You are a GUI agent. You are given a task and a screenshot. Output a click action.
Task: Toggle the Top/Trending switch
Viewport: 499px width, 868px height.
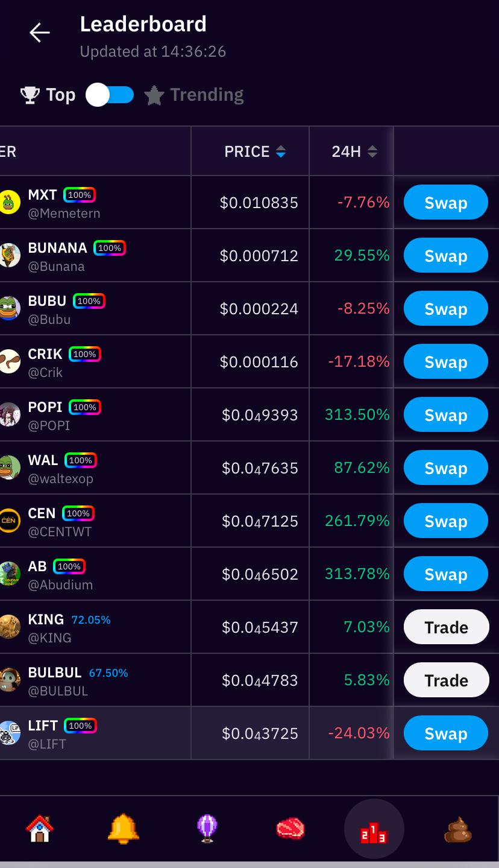tap(110, 95)
